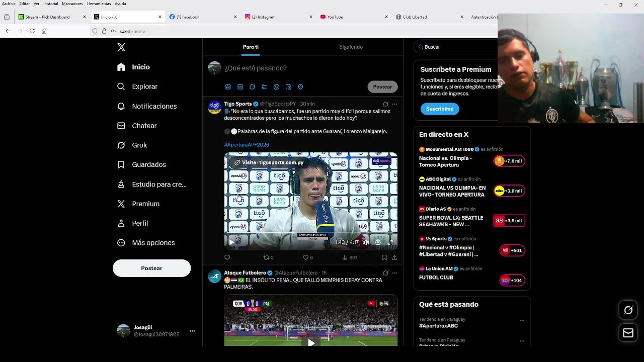644x362 pixels.
Task: Reload the page in browser toolbar
Action: [32, 31]
